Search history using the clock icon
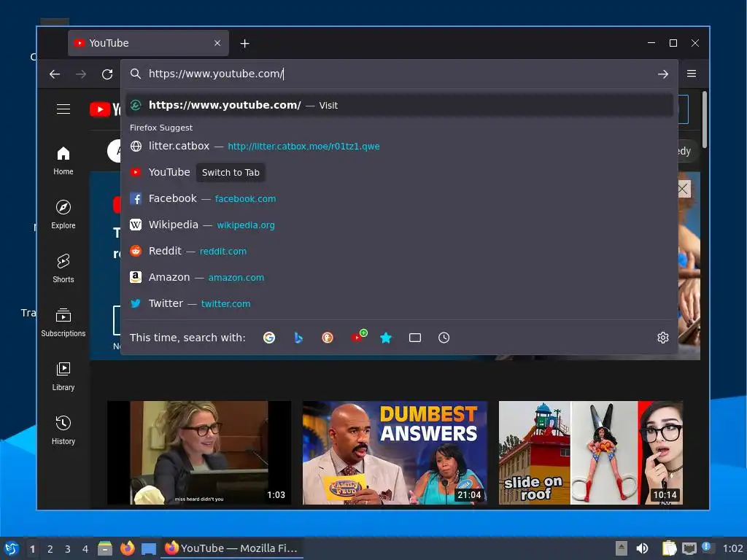Screen dimensions: 747x560 click(444, 338)
